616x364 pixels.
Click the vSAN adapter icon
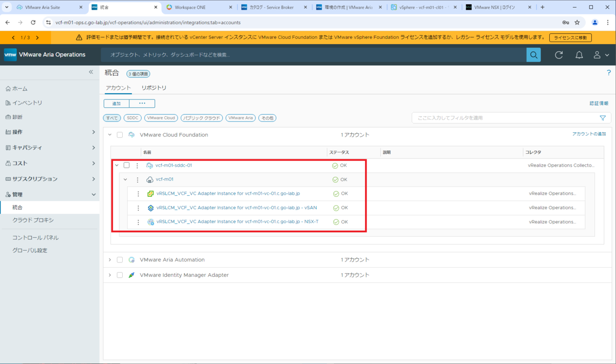[x=151, y=208]
